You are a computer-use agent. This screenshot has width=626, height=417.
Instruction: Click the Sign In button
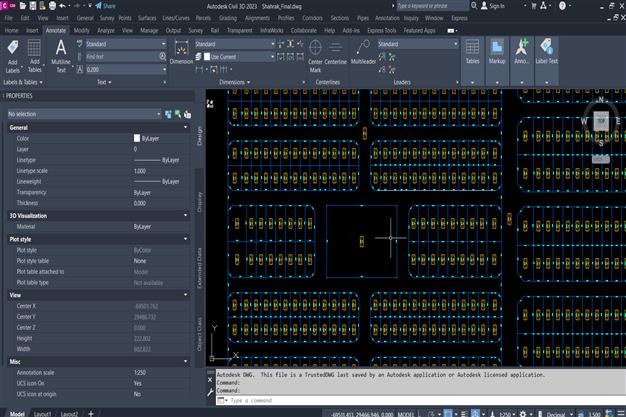(490, 6)
